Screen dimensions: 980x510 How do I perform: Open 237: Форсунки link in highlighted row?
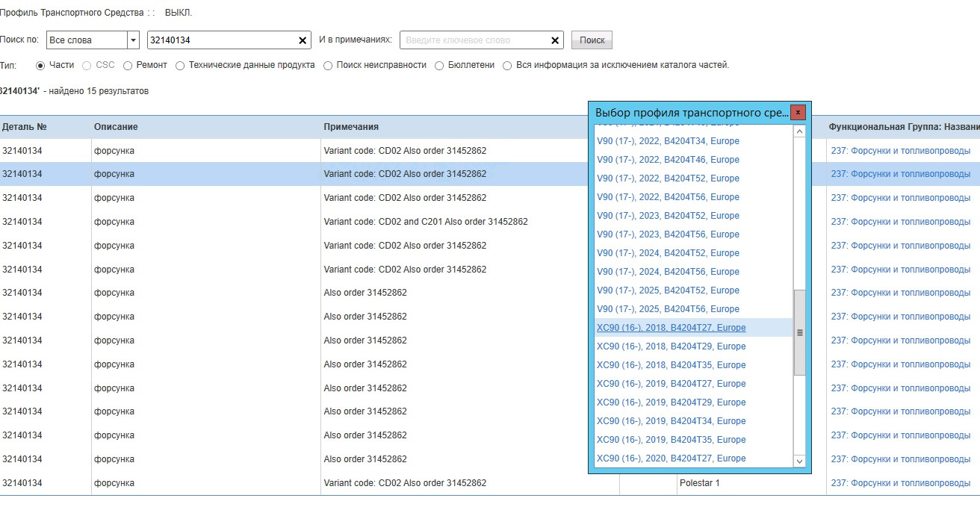click(901, 174)
